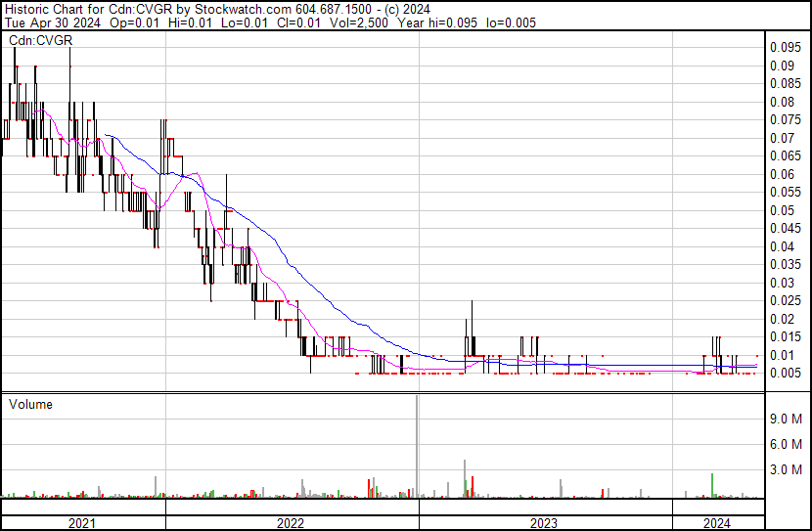This screenshot has height=531, width=812.
Task: Click the 0.055 price axis label
Action: [786, 192]
